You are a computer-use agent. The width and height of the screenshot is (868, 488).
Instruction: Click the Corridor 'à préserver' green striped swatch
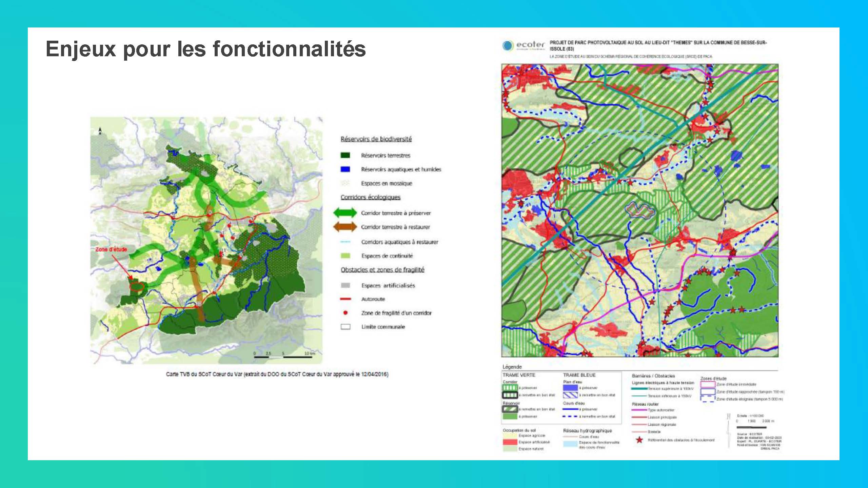click(x=510, y=388)
